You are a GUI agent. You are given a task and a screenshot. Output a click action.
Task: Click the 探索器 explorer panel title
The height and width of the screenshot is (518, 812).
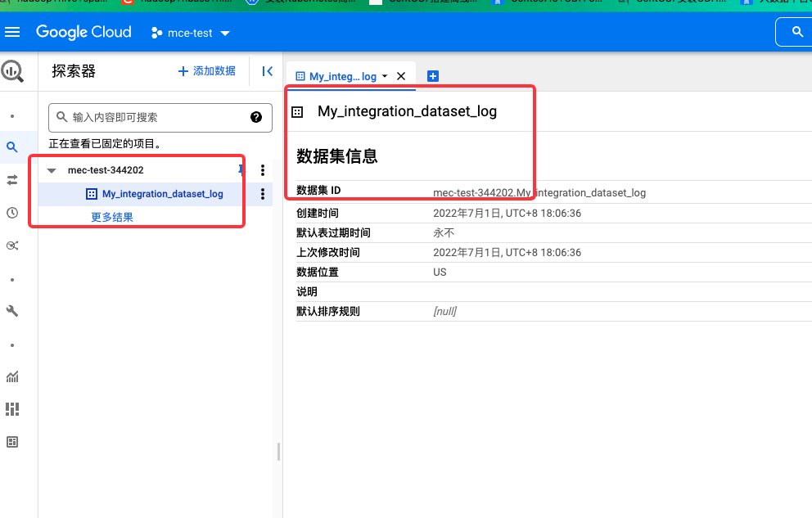74,71
